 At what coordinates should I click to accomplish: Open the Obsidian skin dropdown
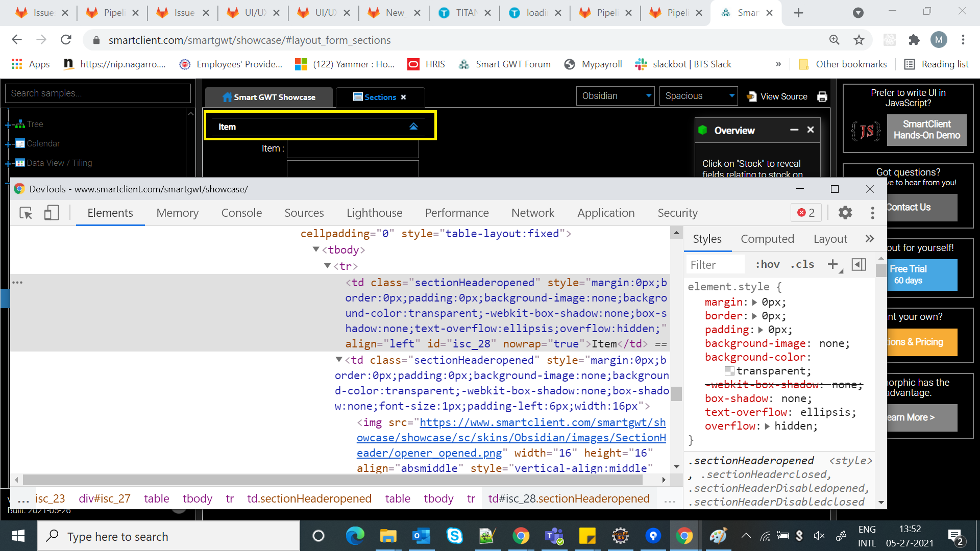615,96
